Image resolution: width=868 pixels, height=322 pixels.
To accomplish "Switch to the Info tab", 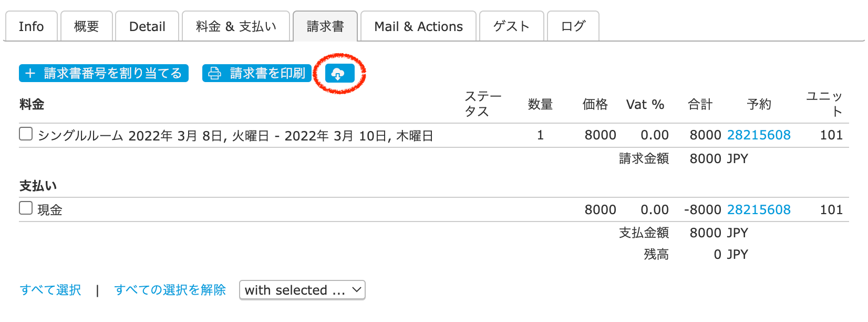I will point(31,26).
